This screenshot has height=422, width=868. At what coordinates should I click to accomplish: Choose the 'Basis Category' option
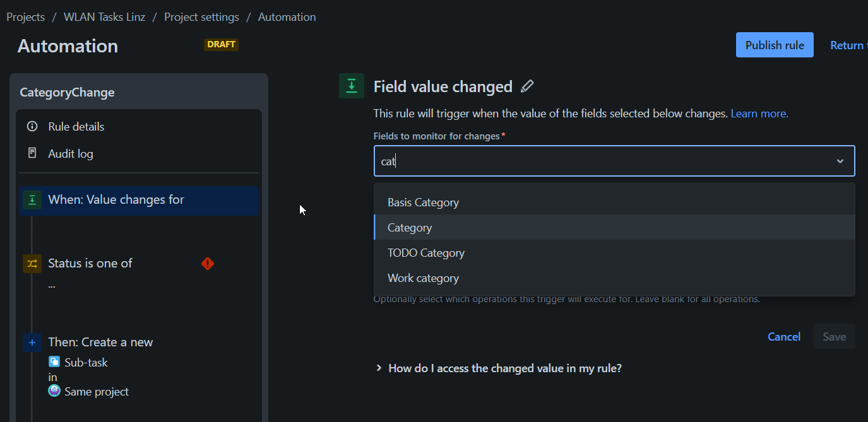423,202
